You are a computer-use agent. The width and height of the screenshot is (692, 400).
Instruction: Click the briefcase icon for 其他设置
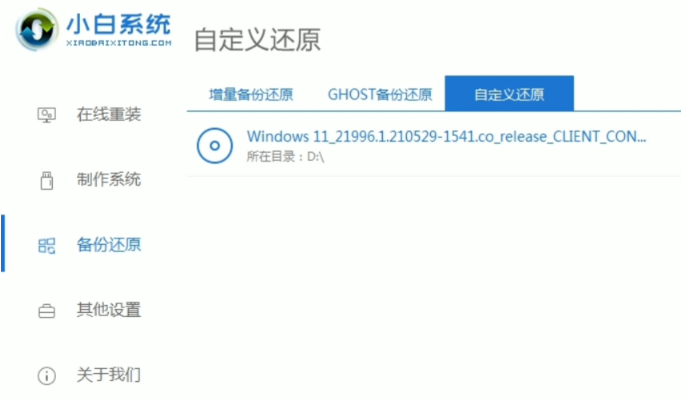(x=46, y=311)
